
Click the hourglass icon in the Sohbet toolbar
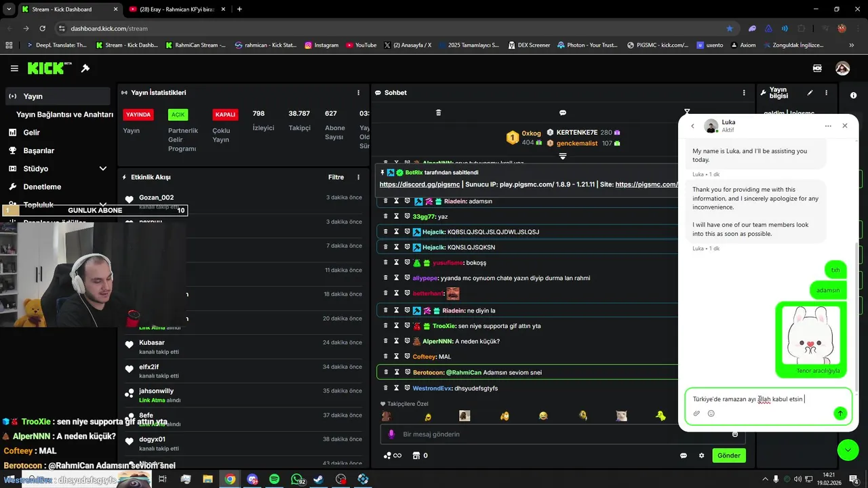coord(687,113)
